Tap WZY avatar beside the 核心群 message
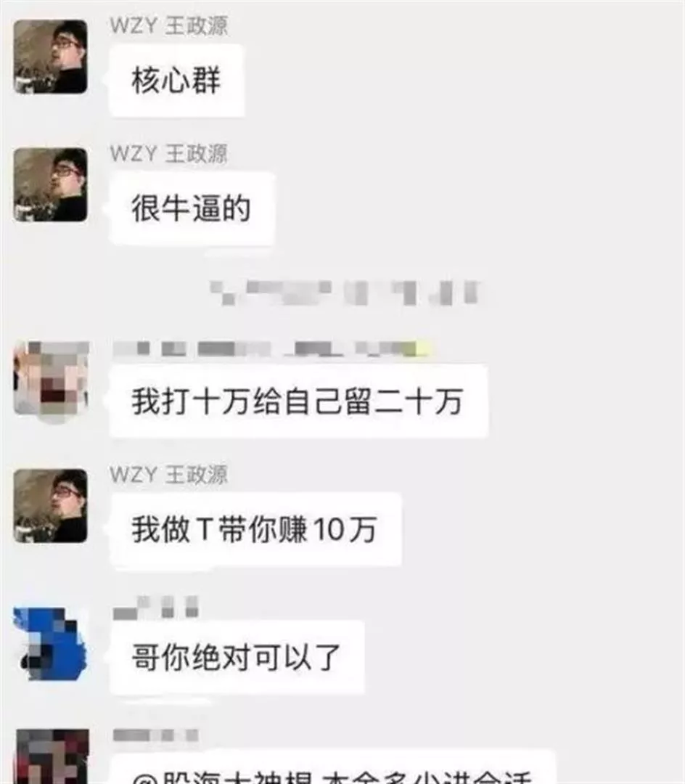 [51, 57]
